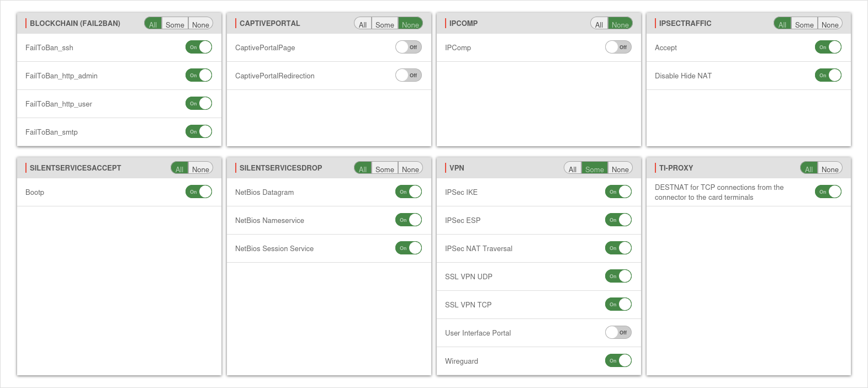
Task: Disable the FailToBan_http_admin toggle
Action: (199, 76)
